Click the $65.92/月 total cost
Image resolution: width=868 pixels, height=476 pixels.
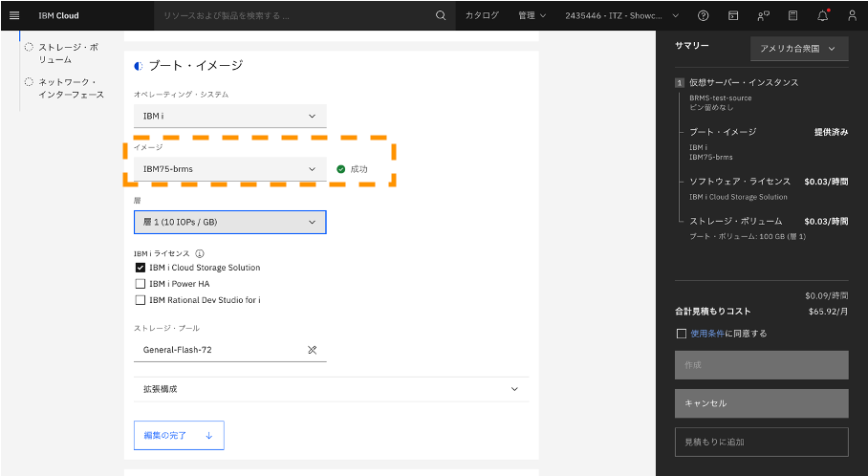tap(828, 312)
